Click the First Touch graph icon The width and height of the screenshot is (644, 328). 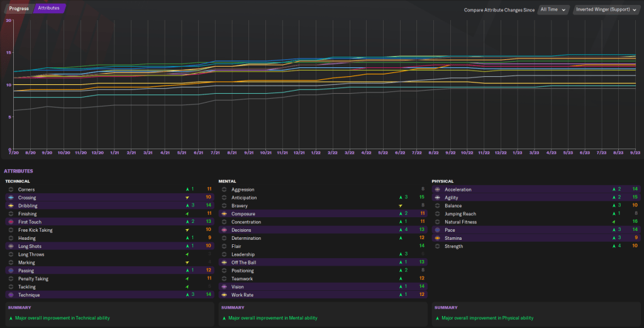coord(11,222)
